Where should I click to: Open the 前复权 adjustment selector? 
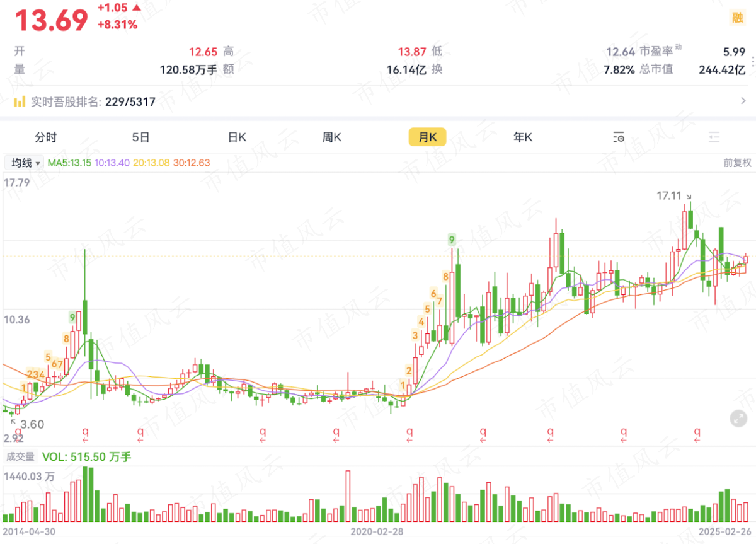737,163
